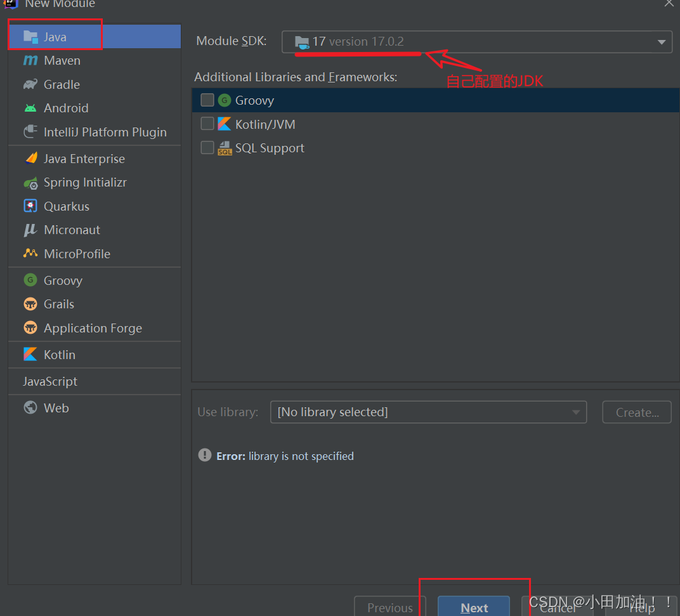Click the Web globe icon
This screenshot has height=616, width=680.
[30, 408]
